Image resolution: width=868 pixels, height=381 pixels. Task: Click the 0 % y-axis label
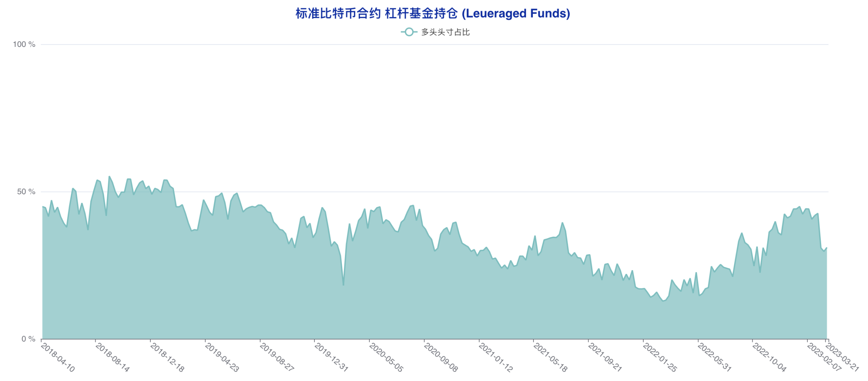pos(28,339)
